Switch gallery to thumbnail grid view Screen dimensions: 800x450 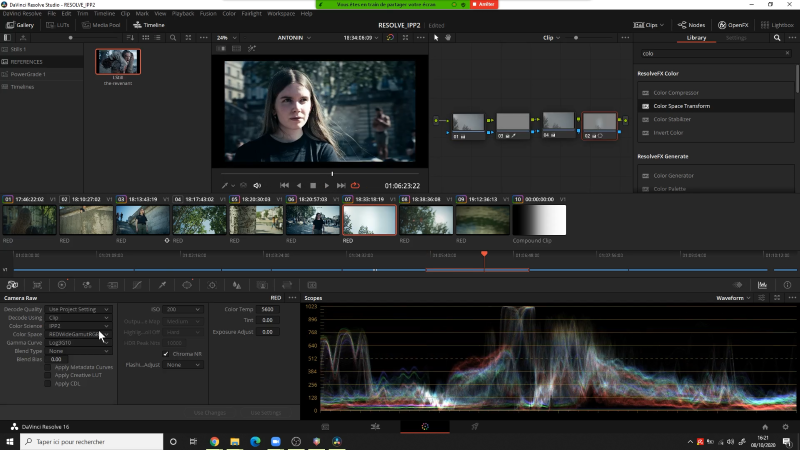(x=145, y=38)
